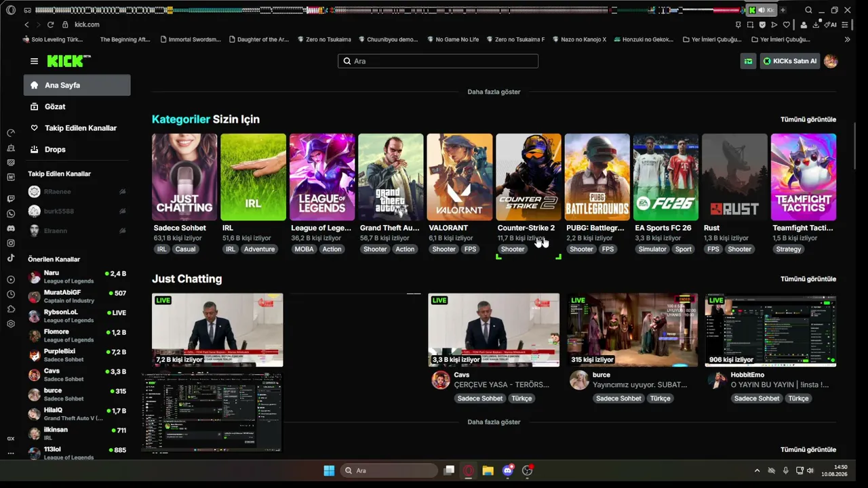Viewport: 868px width, 488px height.
Task: Toggle notifications for Elraenn channel
Action: point(122,230)
